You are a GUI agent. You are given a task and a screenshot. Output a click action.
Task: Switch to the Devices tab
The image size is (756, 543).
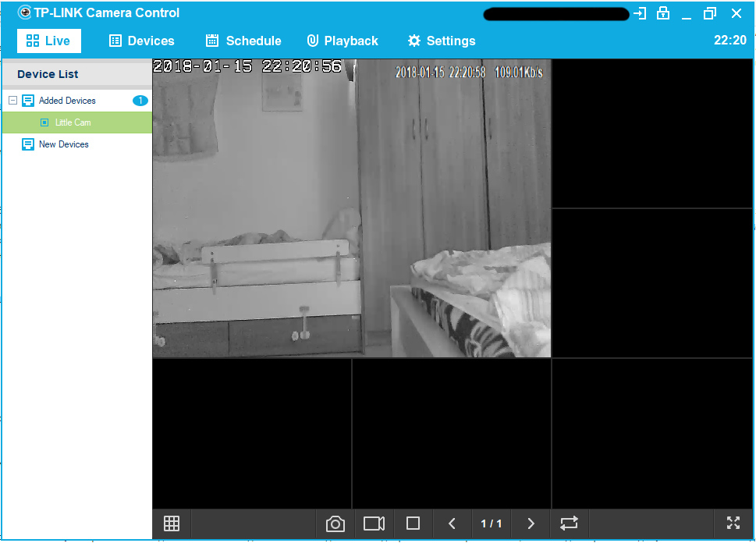coord(141,41)
